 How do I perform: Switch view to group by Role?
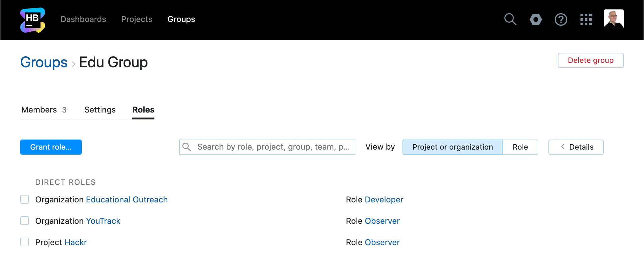coord(520,147)
